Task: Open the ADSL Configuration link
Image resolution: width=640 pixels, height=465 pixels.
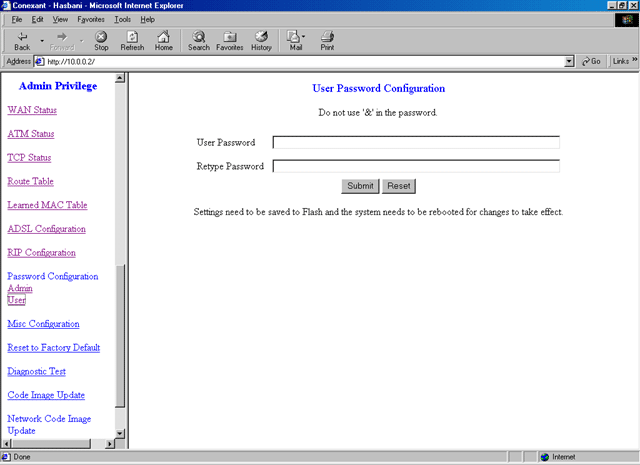Action: [x=47, y=229]
